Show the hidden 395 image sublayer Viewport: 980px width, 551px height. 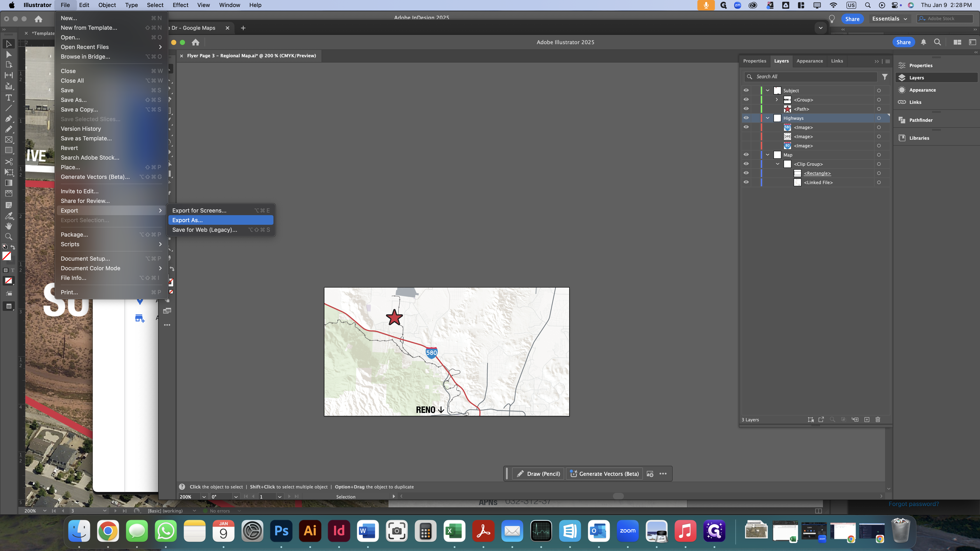[746, 136]
